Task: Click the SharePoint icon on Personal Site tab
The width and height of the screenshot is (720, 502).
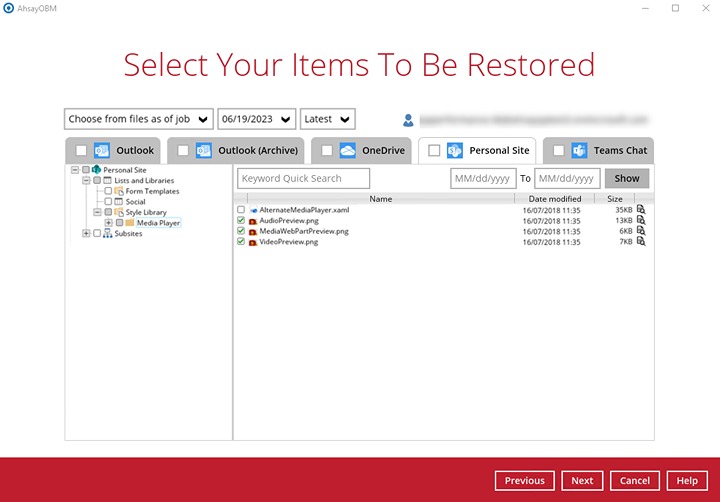Action: click(x=454, y=151)
